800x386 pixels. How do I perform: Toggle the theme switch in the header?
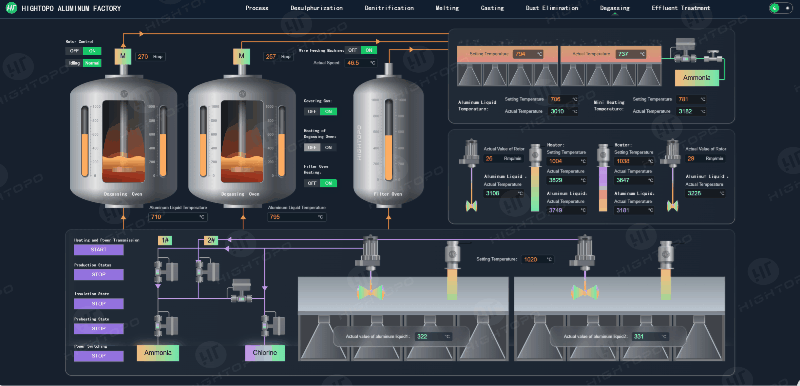point(781,8)
